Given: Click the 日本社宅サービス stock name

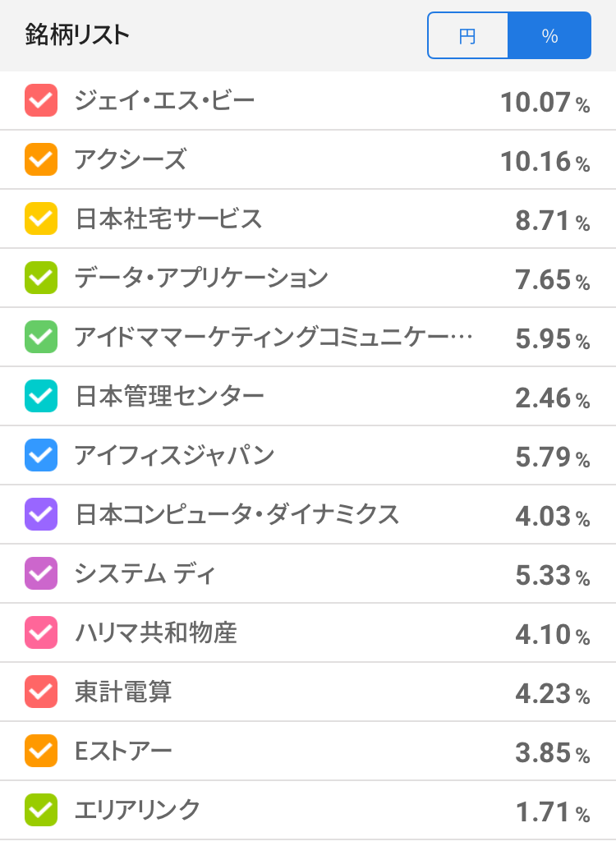Looking at the screenshot, I should click(x=168, y=218).
